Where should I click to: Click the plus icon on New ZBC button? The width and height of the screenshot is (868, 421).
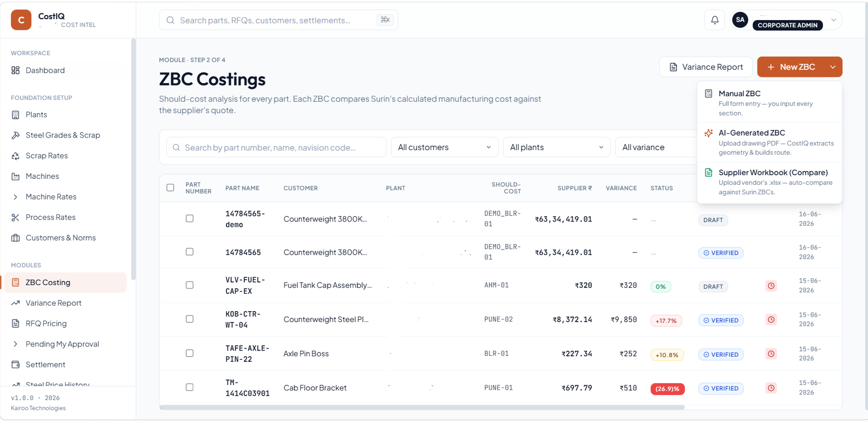tap(771, 67)
